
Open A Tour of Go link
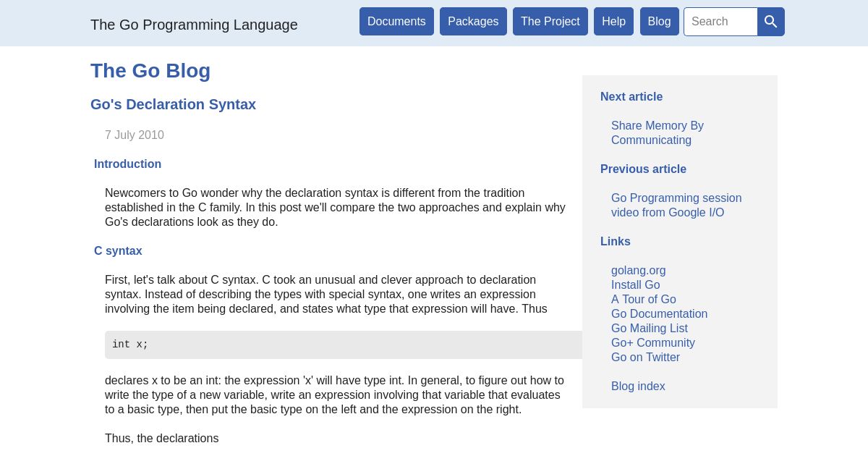tap(643, 300)
